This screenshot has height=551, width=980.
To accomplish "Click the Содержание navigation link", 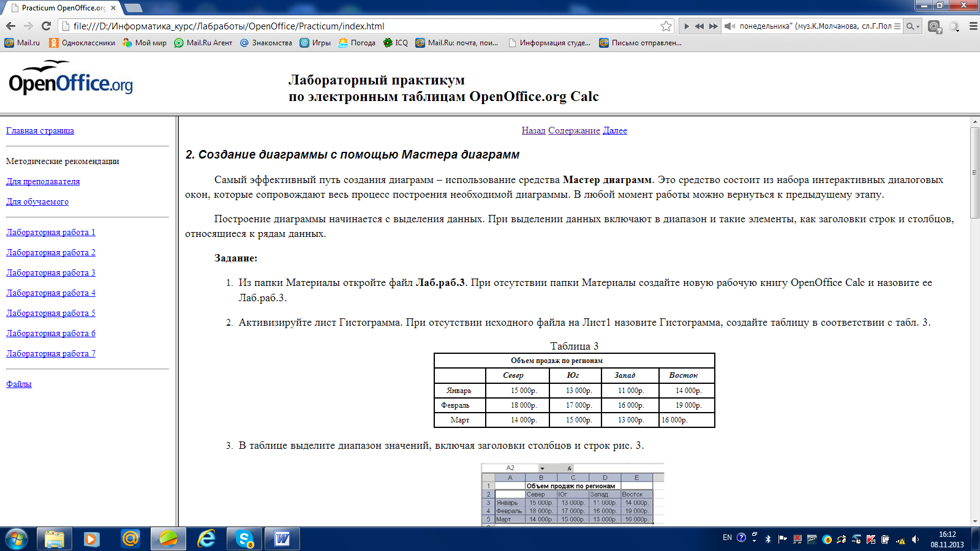I will 574,130.
